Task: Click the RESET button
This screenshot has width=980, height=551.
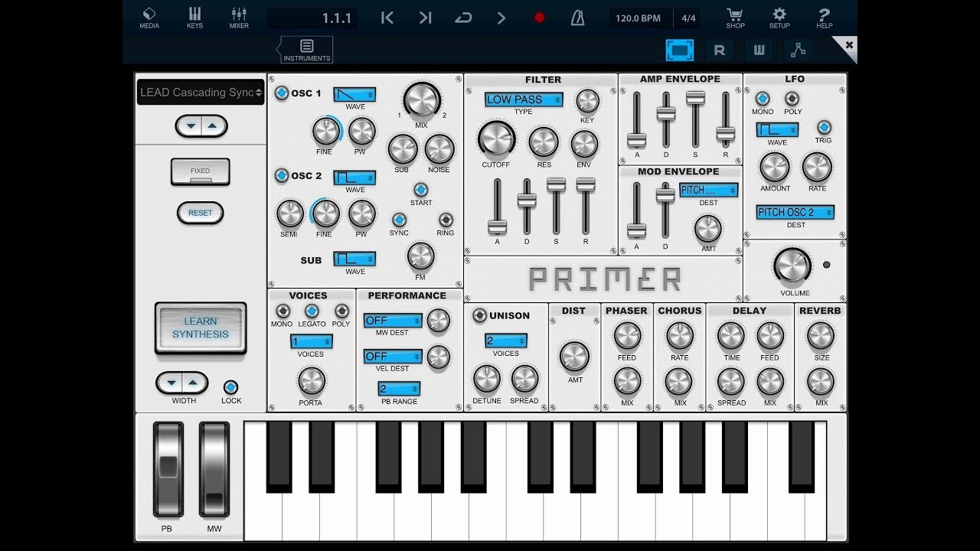Action: pyautogui.click(x=200, y=213)
